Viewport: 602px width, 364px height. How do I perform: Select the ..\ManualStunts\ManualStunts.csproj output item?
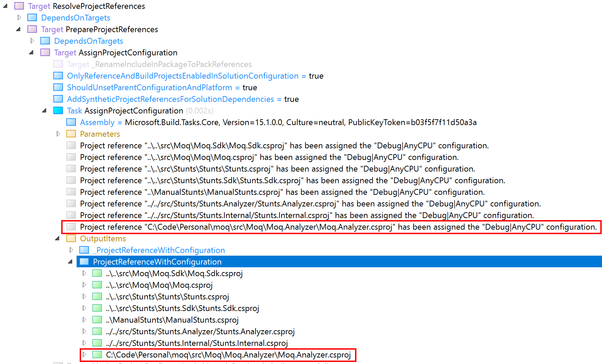[x=172, y=320]
